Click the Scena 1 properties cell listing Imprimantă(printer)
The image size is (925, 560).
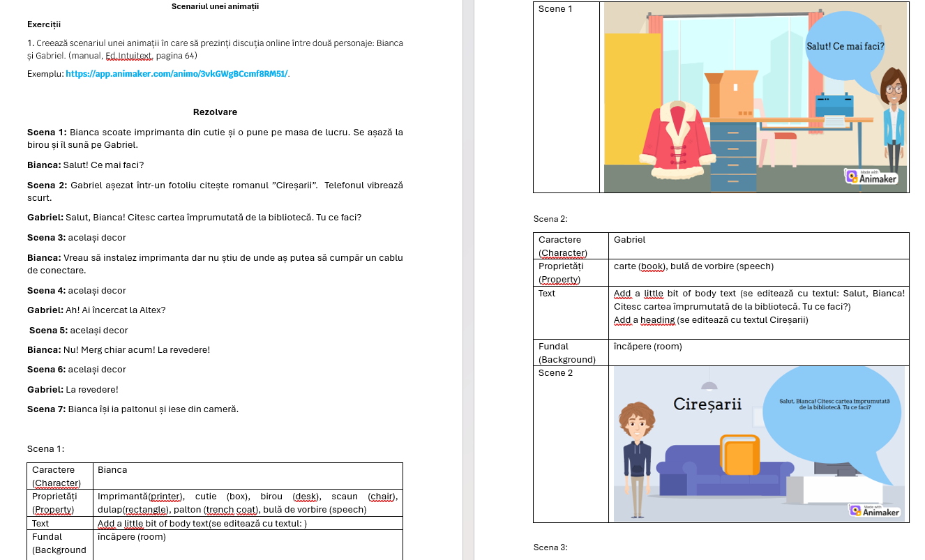248,503
